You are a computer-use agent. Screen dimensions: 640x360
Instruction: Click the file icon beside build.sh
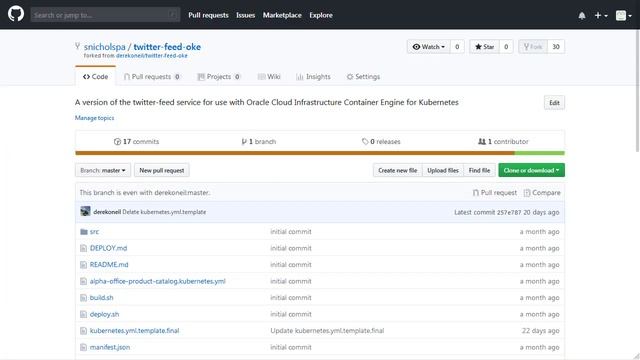[x=84, y=298]
